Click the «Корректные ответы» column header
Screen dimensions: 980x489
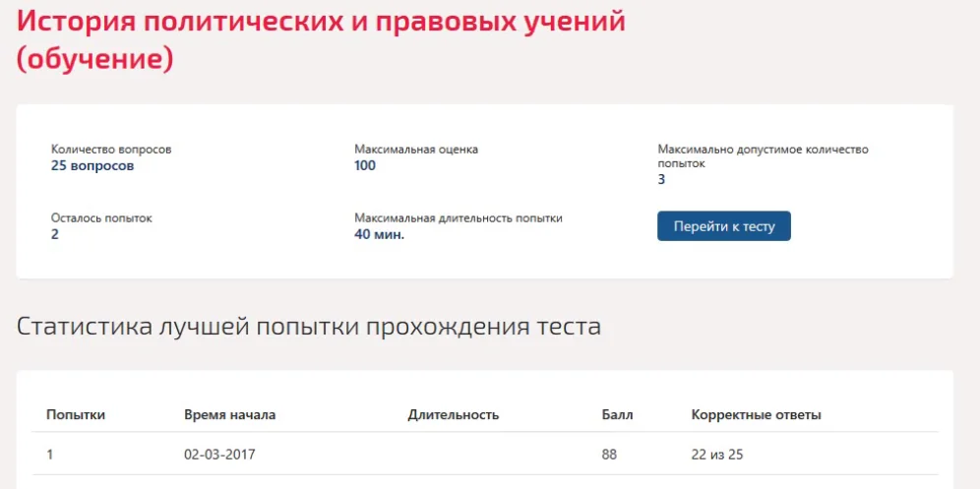(757, 414)
